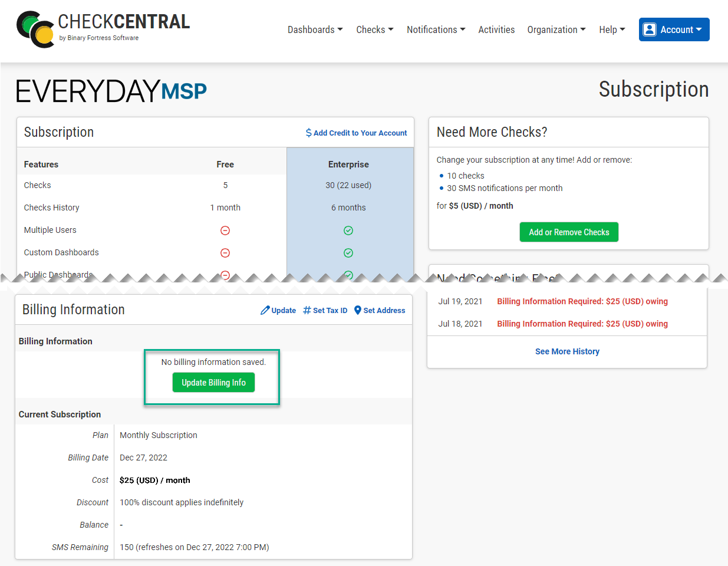728x566 pixels.
Task: Expand the Checks navigation dropdown
Action: [x=375, y=29]
